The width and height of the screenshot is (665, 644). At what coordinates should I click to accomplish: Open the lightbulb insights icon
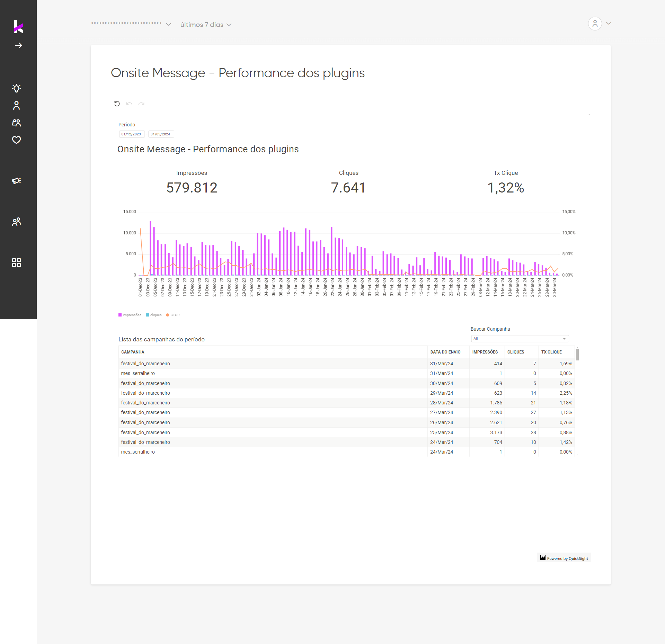[x=16, y=88]
